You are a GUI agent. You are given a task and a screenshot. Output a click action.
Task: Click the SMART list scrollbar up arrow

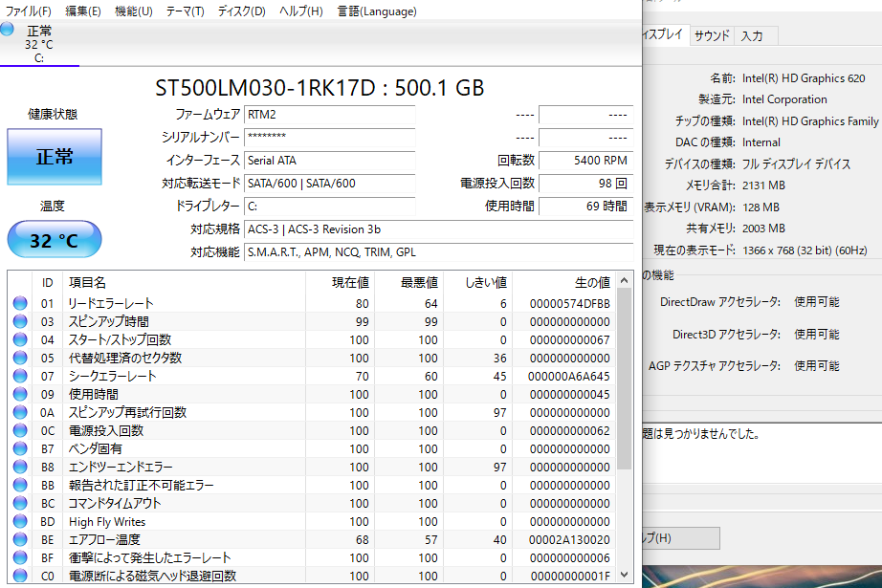(624, 280)
